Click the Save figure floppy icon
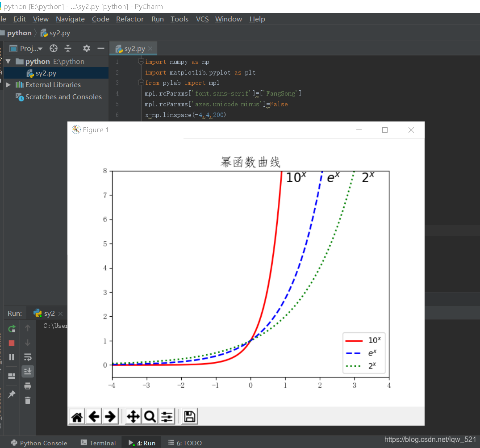Viewport: 480px width, 448px height. (189, 416)
